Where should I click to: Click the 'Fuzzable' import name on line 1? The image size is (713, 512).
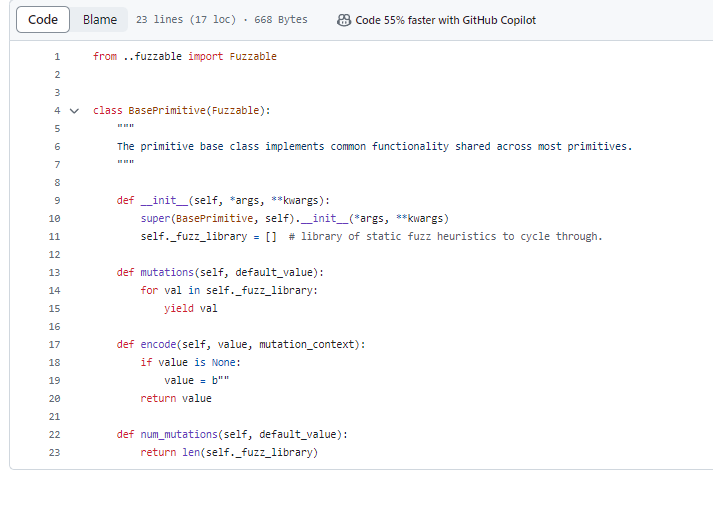coord(252,56)
